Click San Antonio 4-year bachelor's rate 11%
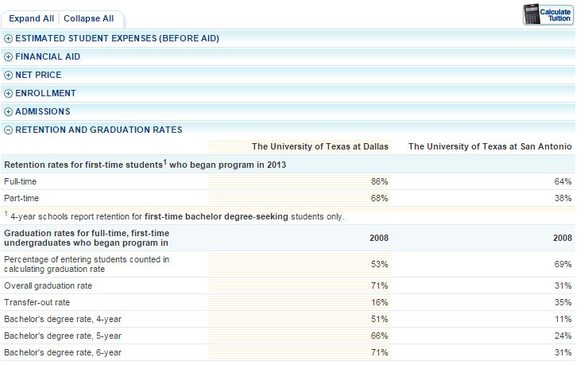The width and height of the screenshot is (588, 365). click(x=563, y=319)
